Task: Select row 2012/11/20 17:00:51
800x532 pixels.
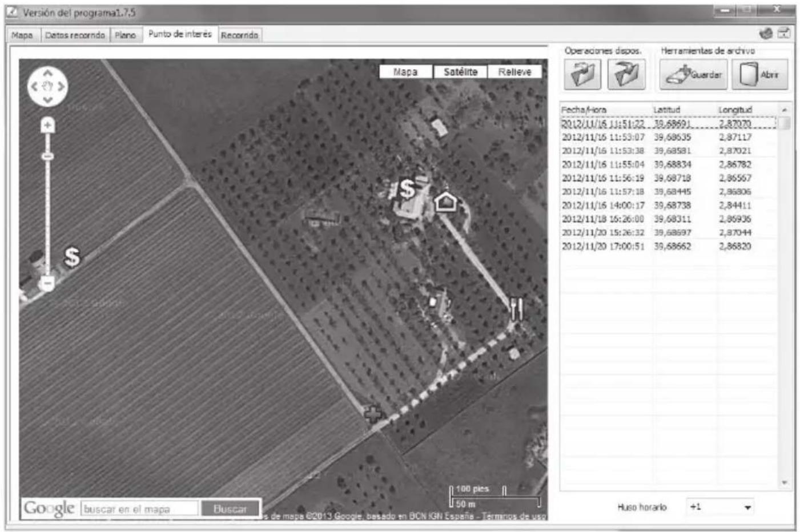Action: point(669,247)
